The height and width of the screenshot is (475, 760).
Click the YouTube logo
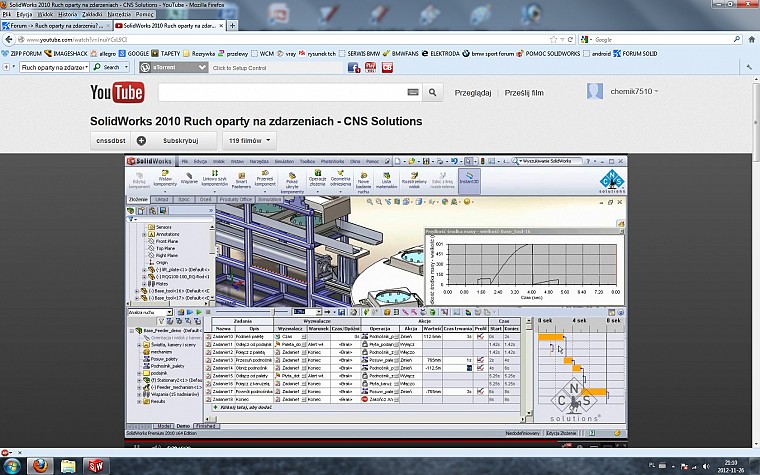tap(117, 92)
